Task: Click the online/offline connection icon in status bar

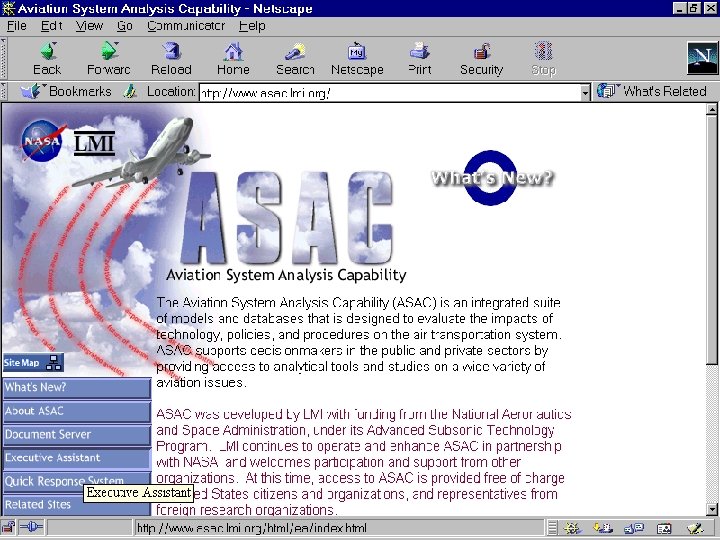Action: click(31, 528)
